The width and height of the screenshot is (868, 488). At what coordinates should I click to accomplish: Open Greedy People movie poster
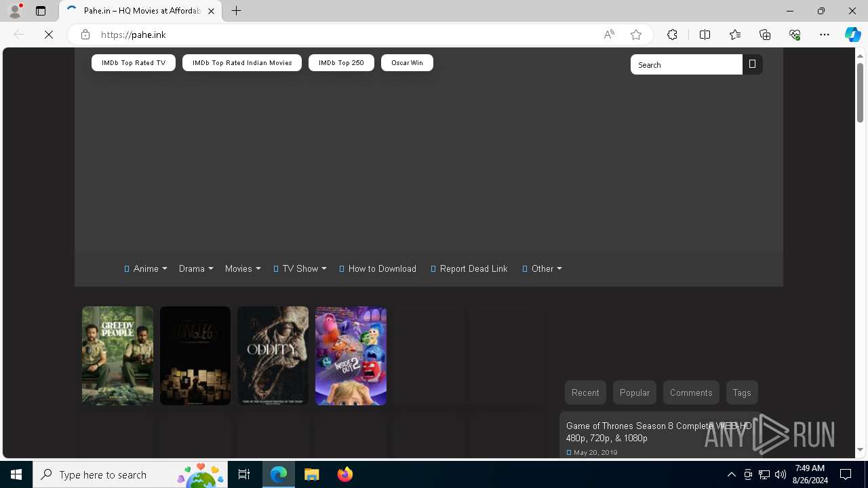[117, 356]
